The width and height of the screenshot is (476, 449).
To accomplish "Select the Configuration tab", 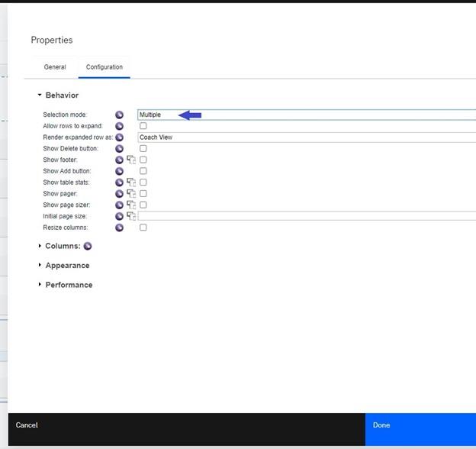I will (104, 67).
